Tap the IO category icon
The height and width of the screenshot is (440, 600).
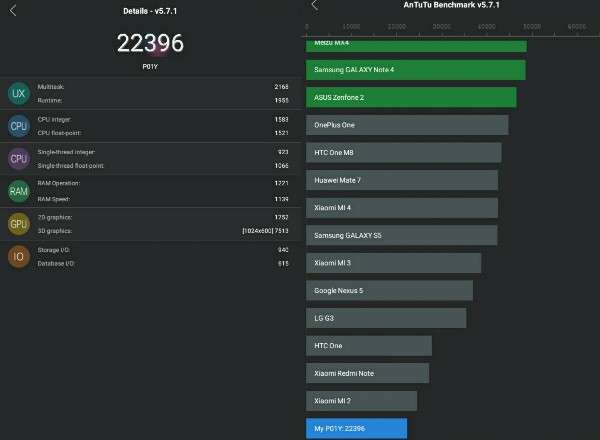(x=19, y=256)
